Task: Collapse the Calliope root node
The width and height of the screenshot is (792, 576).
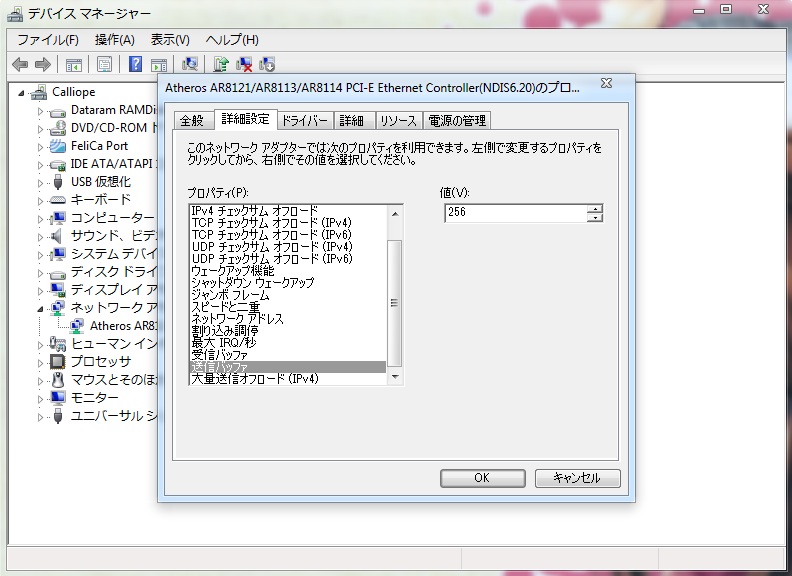Action: 21,93
